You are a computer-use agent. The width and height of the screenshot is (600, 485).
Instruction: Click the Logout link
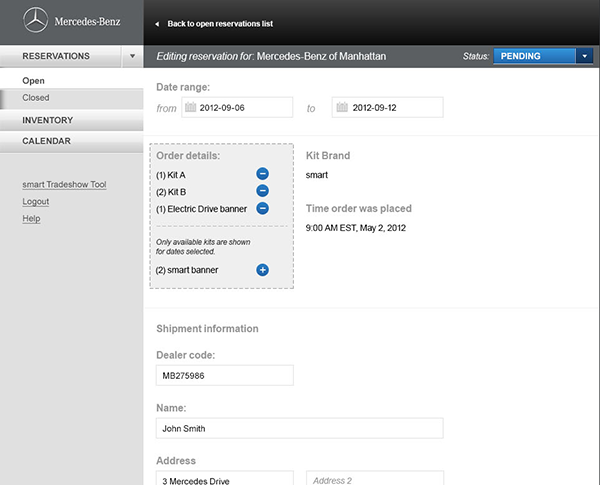(x=35, y=201)
